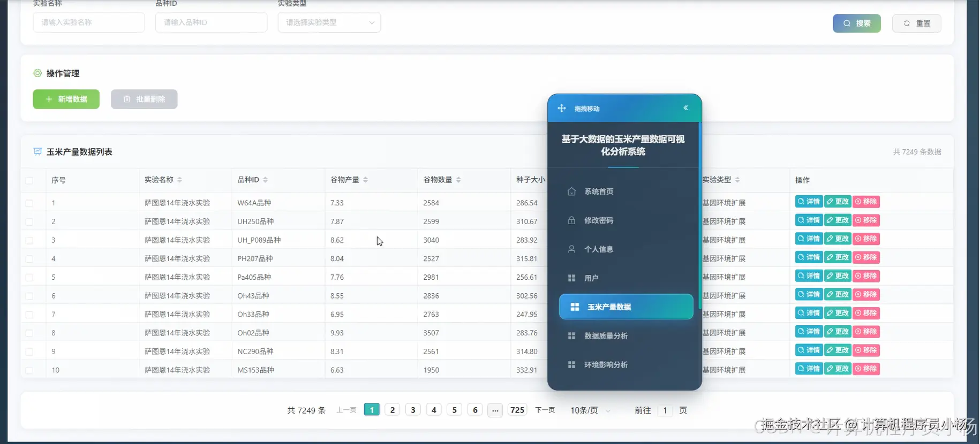This screenshot has height=444, width=980.
Task: Click the 批量删除 batch delete button
Action: [144, 99]
